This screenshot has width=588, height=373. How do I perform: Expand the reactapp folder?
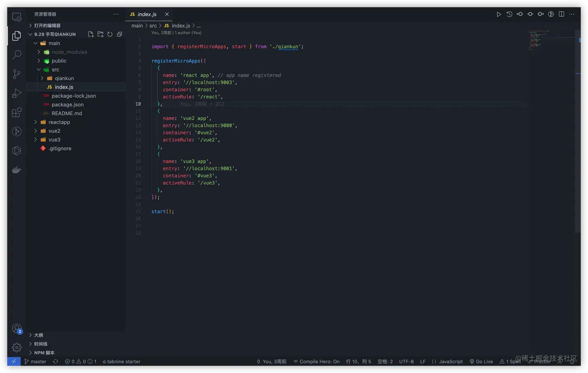click(76, 122)
